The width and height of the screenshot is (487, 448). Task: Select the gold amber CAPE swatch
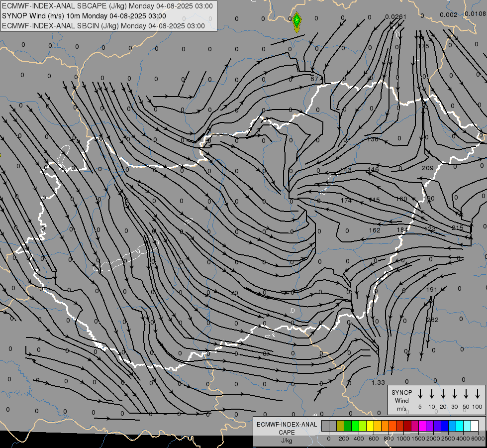point(378,426)
